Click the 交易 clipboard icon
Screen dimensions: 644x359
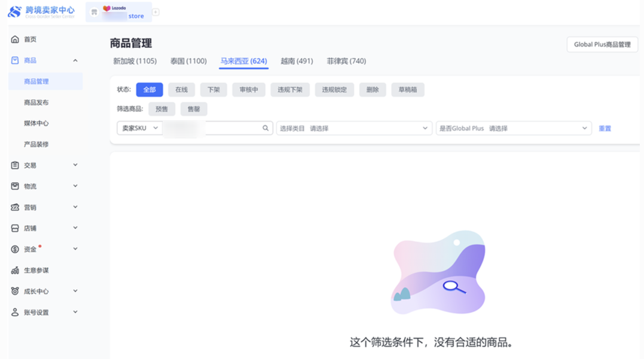[x=15, y=165]
